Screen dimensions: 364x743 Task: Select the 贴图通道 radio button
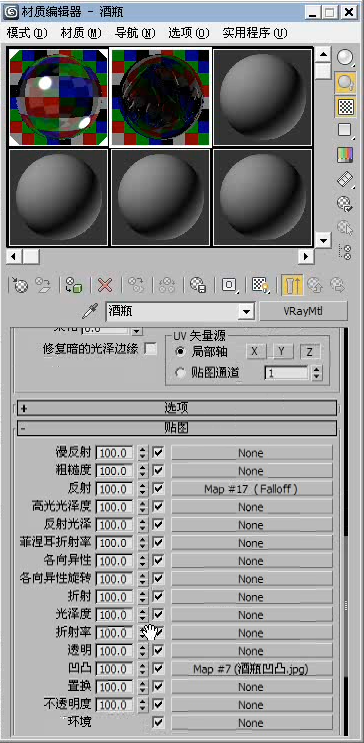click(x=180, y=373)
